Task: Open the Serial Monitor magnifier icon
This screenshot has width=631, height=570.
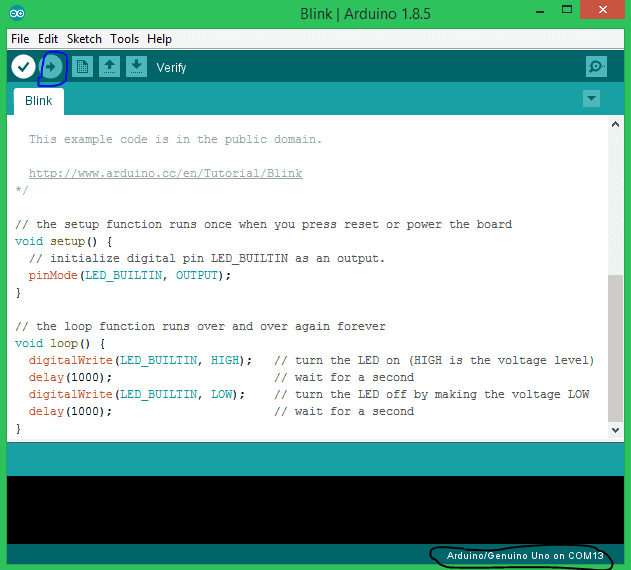Action: (x=596, y=67)
